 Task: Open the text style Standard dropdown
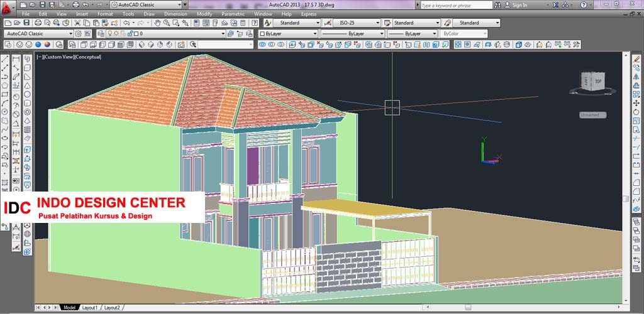click(318, 23)
